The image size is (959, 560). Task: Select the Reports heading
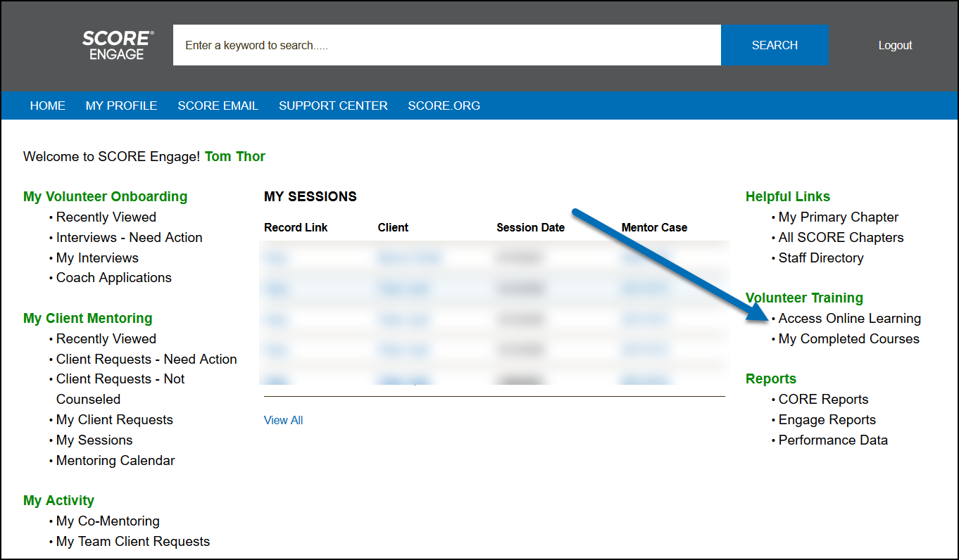tap(771, 378)
